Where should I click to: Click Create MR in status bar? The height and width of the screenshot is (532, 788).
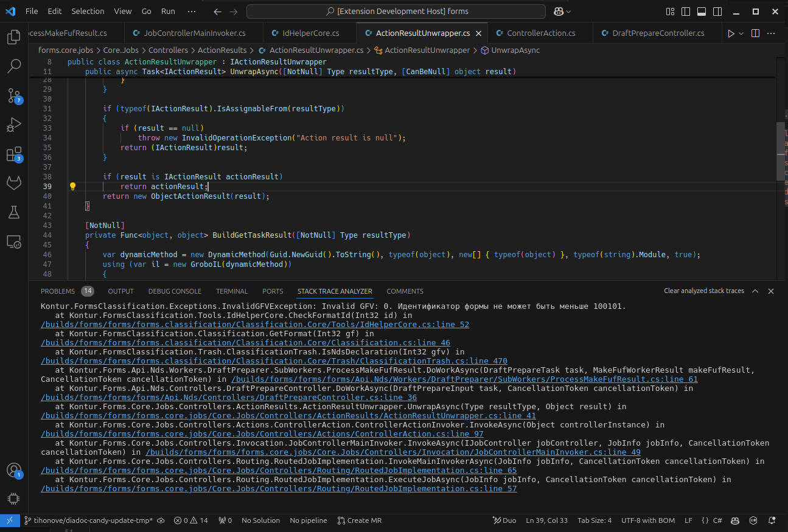point(359,520)
